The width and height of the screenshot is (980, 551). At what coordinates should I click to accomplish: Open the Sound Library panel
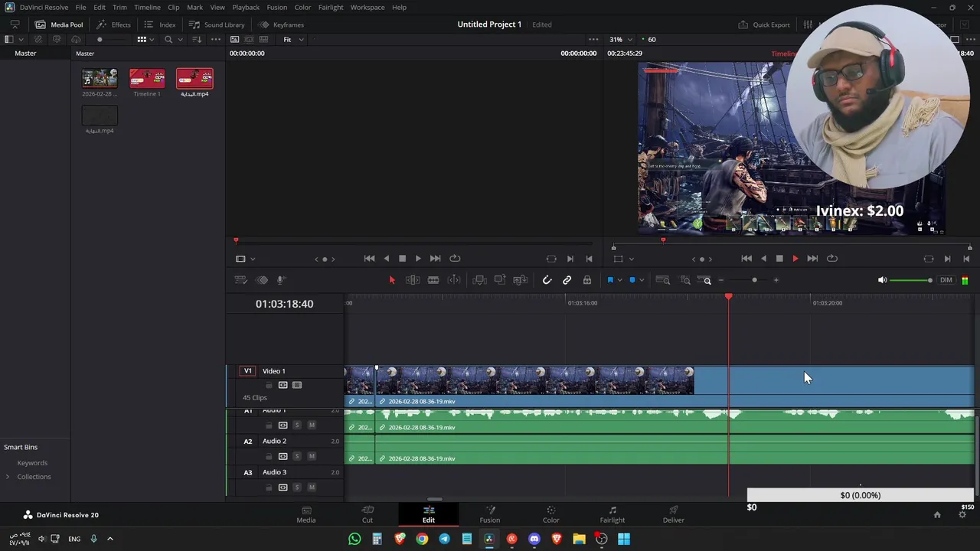click(217, 24)
